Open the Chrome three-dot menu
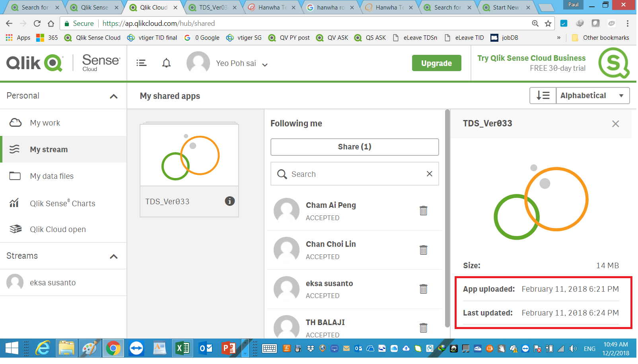638x364 pixels. pos(628,23)
